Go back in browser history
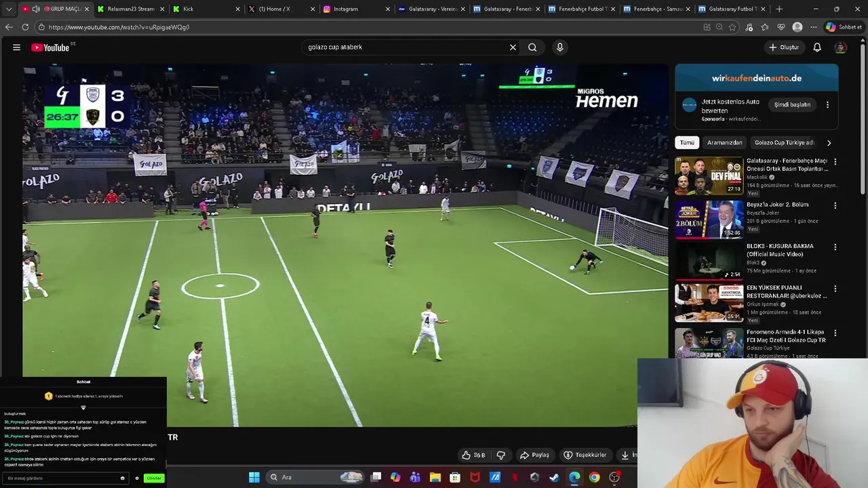This screenshot has height=488, width=868. pos(9,27)
